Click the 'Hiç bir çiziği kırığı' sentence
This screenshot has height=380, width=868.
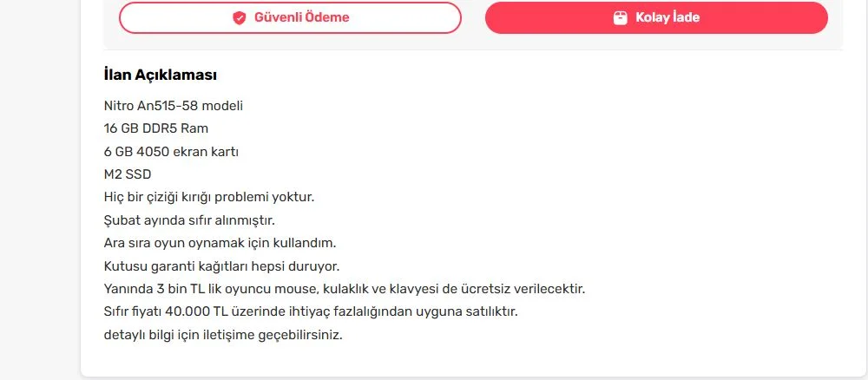point(208,197)
